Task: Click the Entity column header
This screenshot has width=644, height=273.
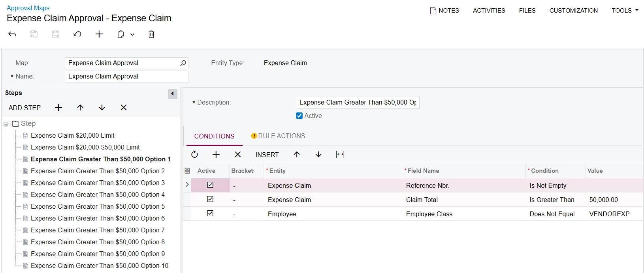Action: [333, 171]
